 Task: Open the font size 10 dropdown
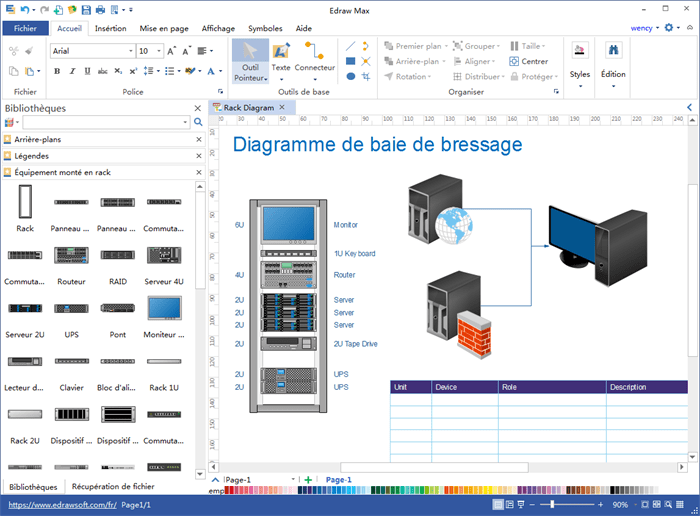159,51
